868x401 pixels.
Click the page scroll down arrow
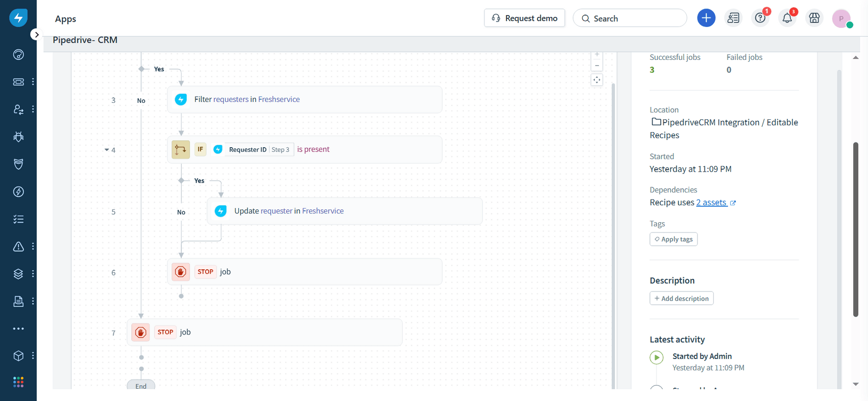click(856, 384)
